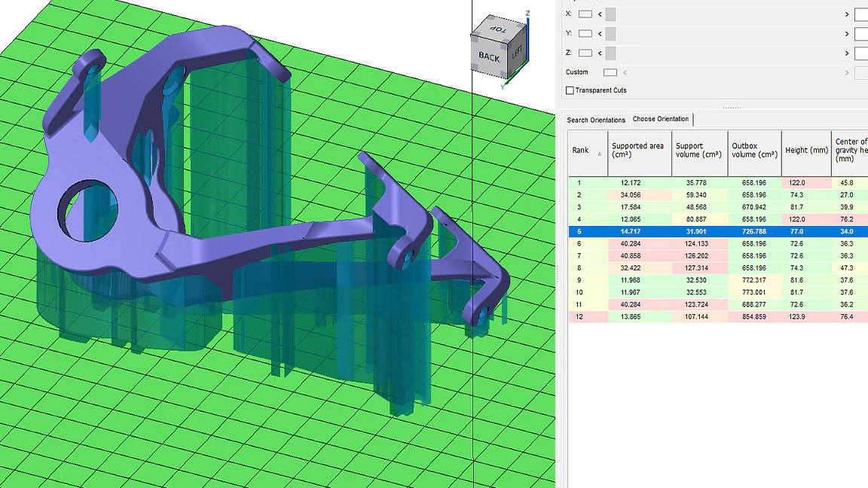Click the TOP face of view cube
Image resolution: width=868 pixels, height=488 pixels.
[499, 29]
